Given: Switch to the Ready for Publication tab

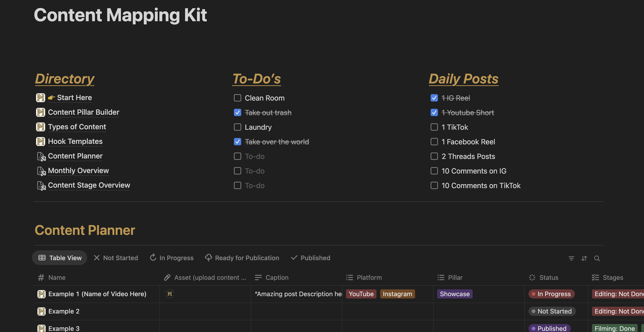Looking at the screenshot, I should pyautogui.click(x=242, y=258).
